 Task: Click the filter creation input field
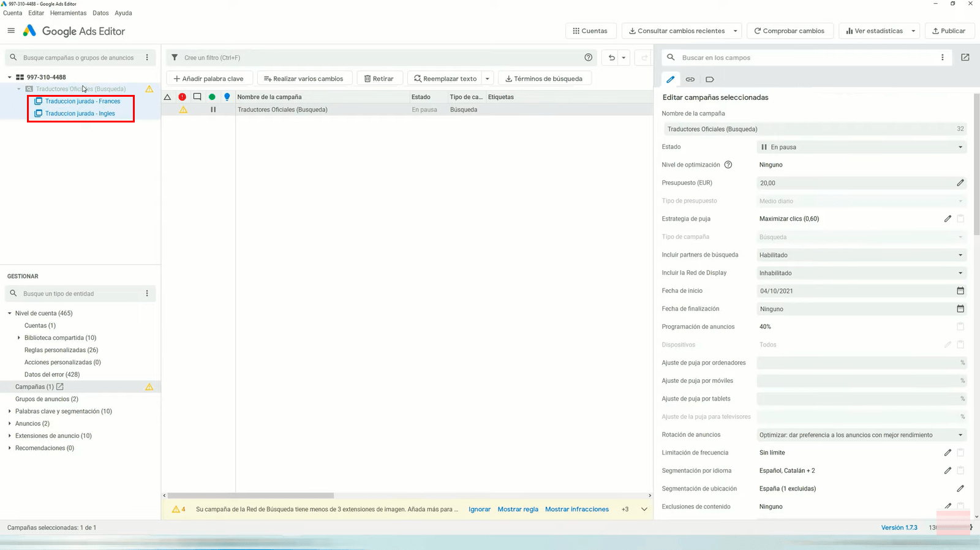[380, 58]
